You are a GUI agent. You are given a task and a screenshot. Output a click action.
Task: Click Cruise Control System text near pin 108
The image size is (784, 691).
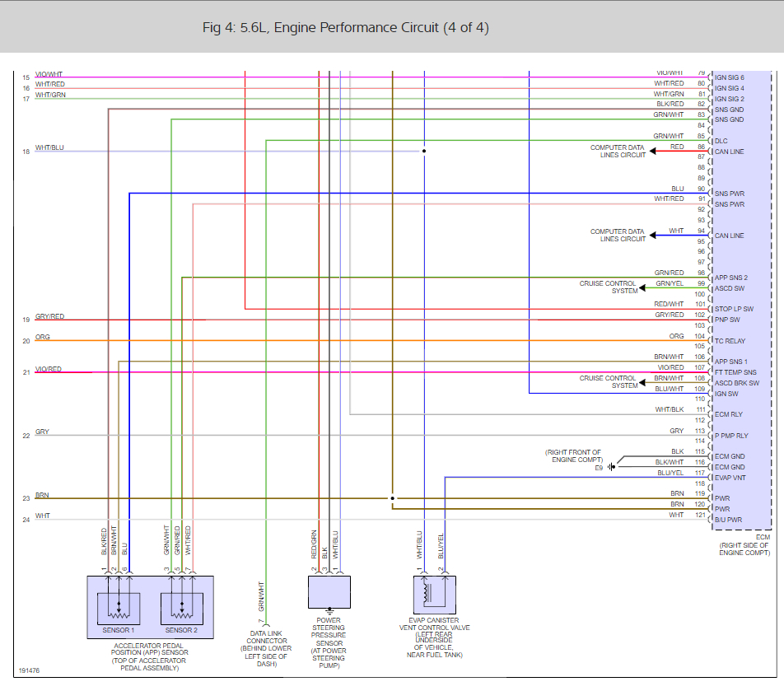[608, 382]
